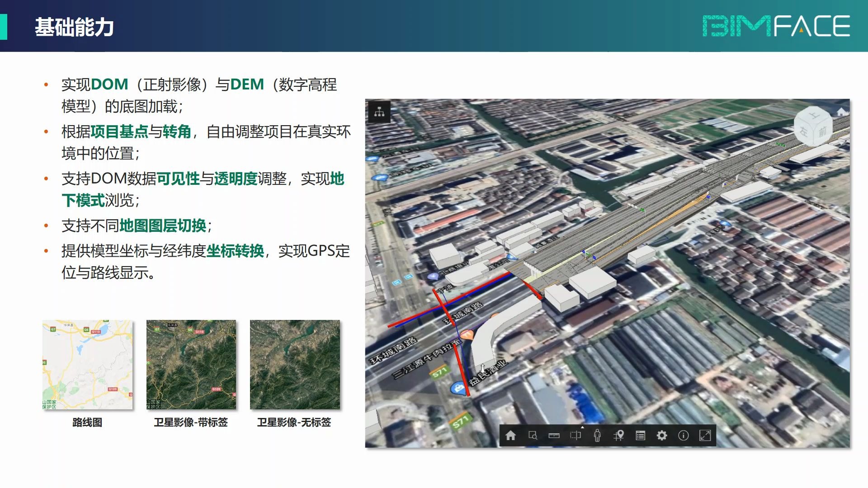868x488 pixels.
Task: Select the 卫星影像-无标签 thumbnail
Action: 295,365
